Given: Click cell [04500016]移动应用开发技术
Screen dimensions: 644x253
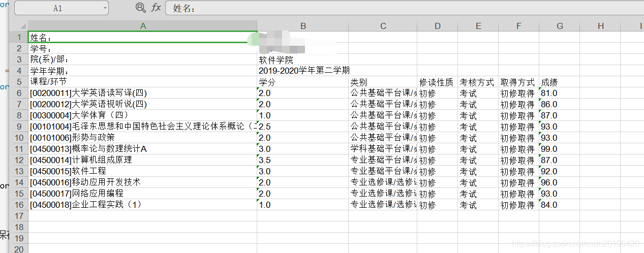Looking at the screenshot, I should click(143, 182).
